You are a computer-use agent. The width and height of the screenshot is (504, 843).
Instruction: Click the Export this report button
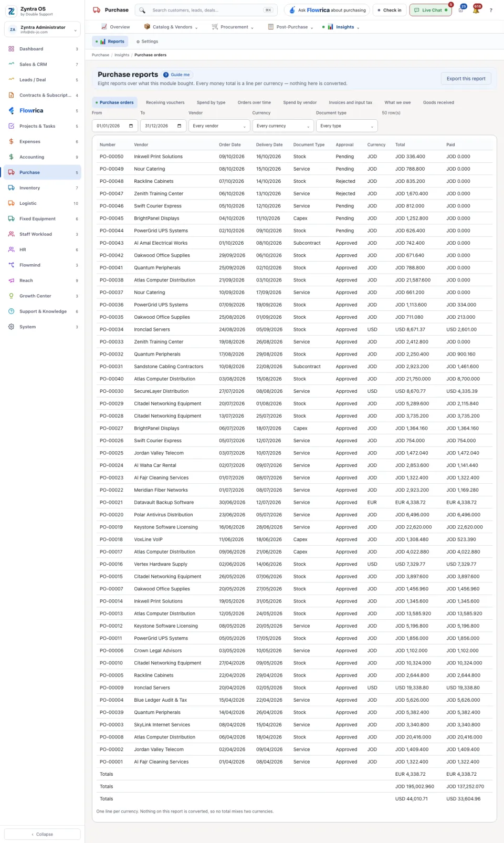466,79
